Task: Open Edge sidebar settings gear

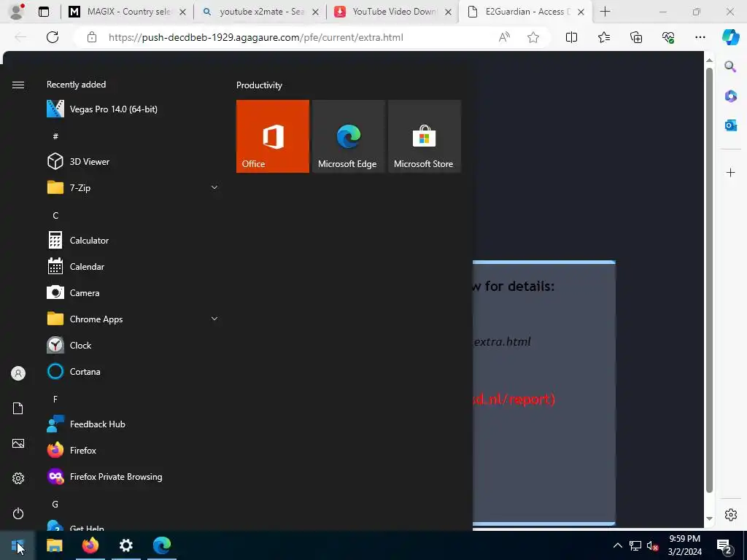Action: coord(730,515)
